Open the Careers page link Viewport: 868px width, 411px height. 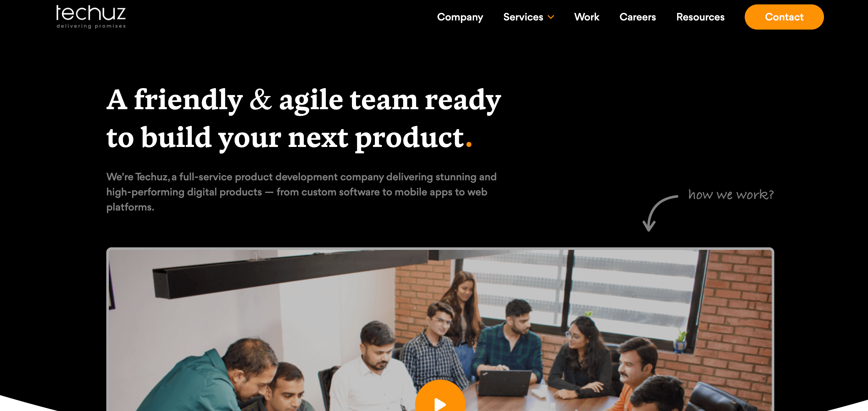click(x=637, y=17)
